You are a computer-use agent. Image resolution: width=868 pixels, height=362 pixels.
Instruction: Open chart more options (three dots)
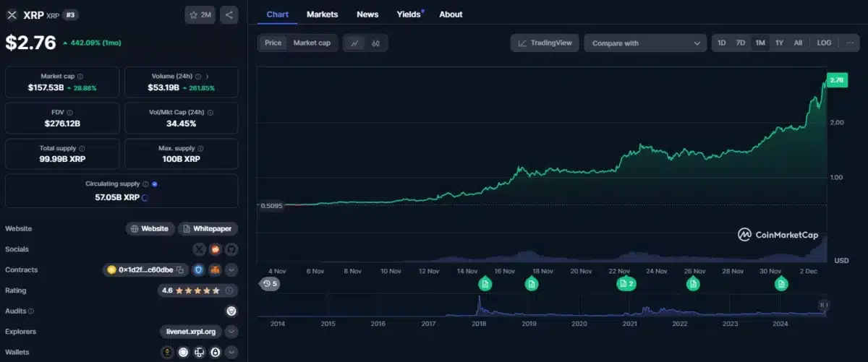850,43
